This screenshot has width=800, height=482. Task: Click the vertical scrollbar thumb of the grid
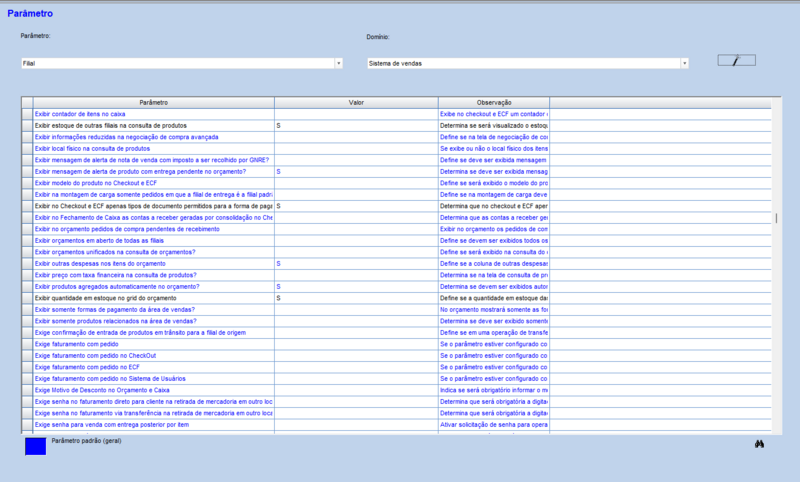[x=776, y=218]
